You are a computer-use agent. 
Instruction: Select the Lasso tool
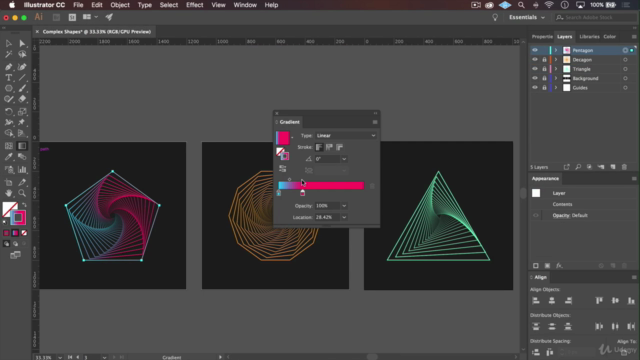coord(22,54)
